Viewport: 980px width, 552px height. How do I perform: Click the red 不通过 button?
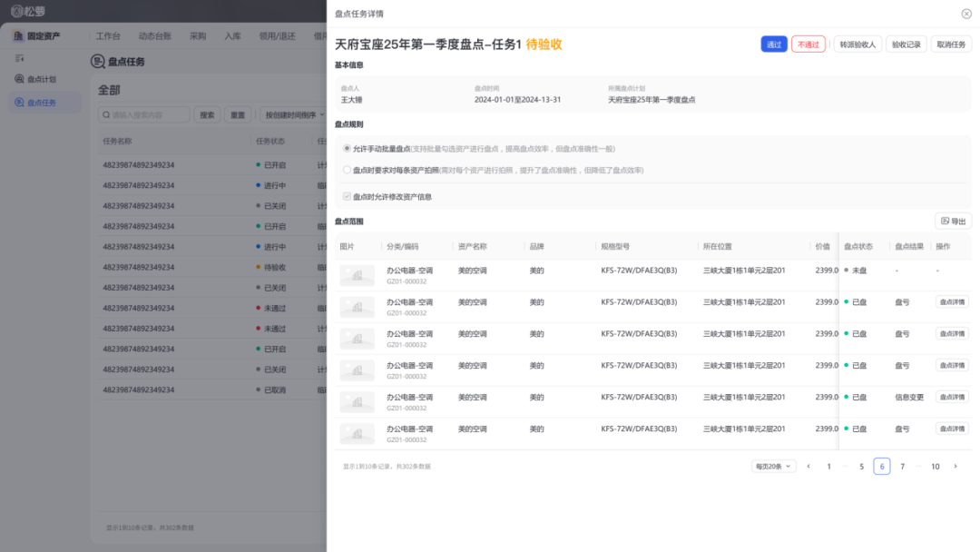pyautogui.click(x=808, y=44)
